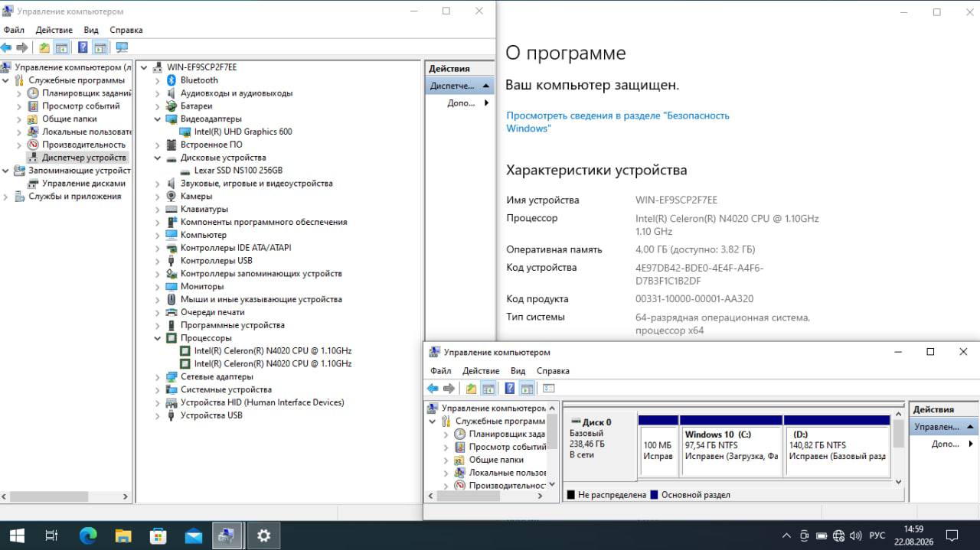Click the Батареи battery category icon

[172, 106]
